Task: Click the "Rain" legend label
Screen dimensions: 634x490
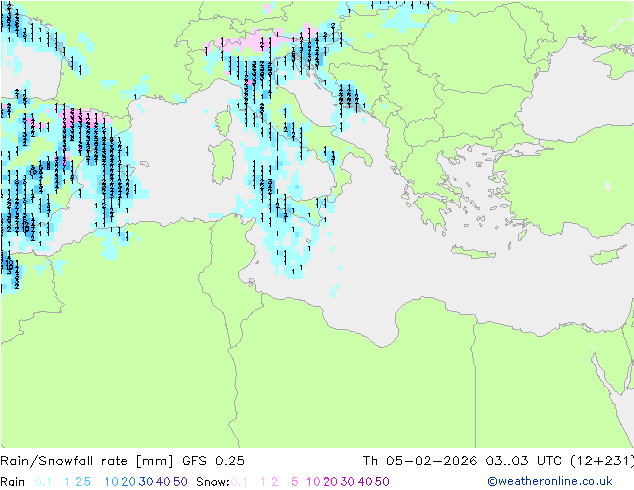Action: [13, 482]
